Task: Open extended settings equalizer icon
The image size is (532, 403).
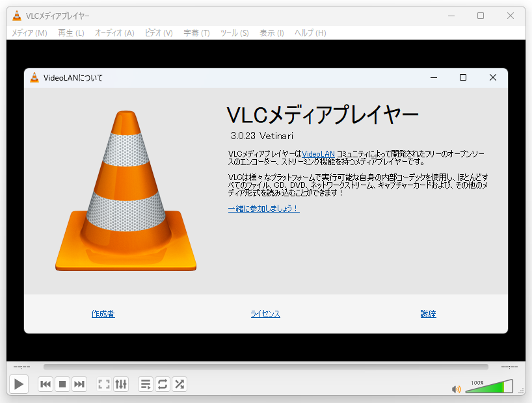Action: (x=121, y=384)
